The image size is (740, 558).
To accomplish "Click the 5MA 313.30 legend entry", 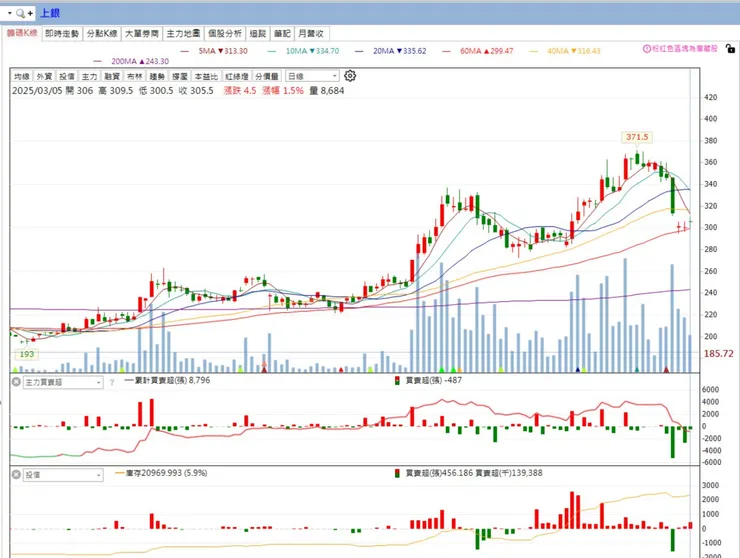I will (x=214, y=51).
